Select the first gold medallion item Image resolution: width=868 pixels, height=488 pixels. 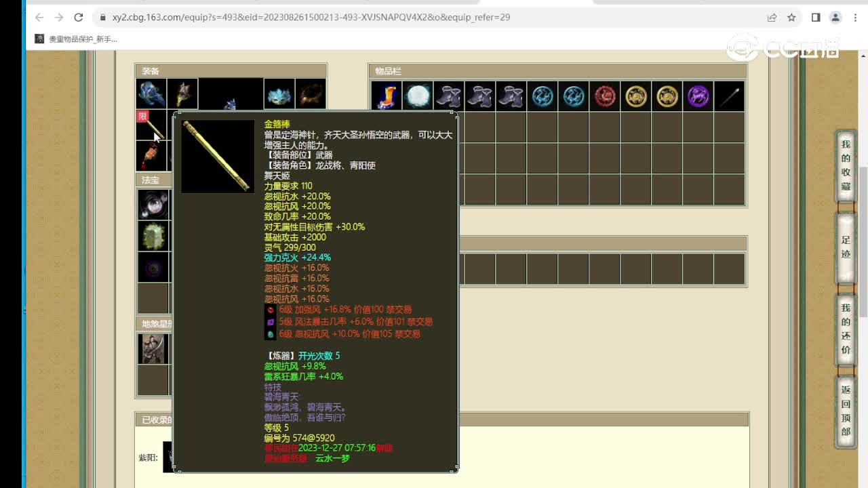tap(636, 96)
